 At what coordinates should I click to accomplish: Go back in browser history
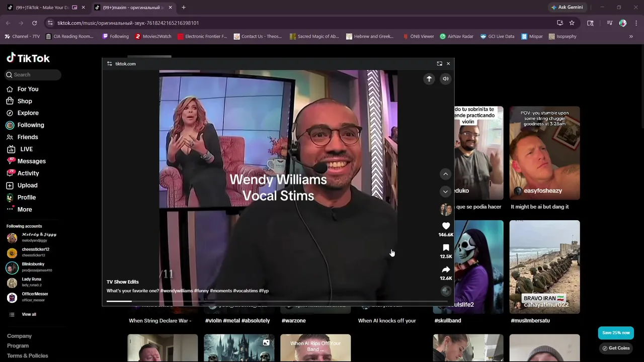[x=8, y=23]
